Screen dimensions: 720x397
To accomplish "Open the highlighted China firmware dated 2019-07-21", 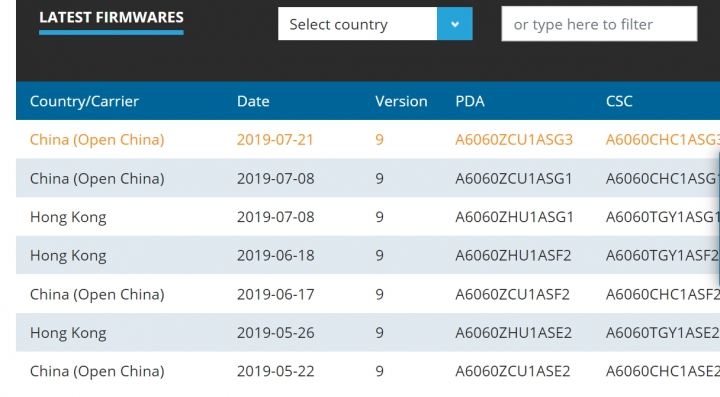I will (x=368, y=140).
